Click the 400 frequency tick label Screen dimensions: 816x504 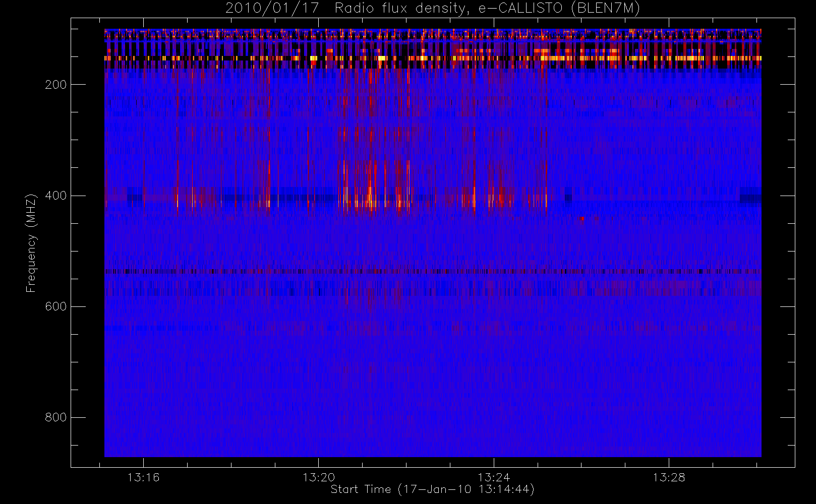tap(56, 196)
